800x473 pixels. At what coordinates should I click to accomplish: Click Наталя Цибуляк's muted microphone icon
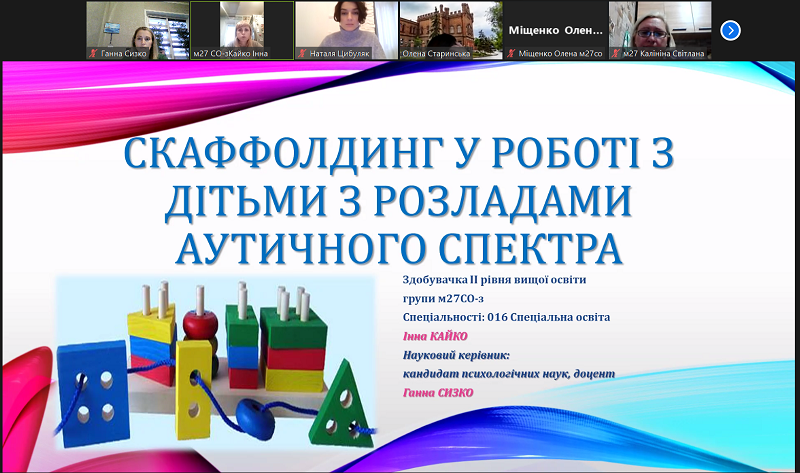pyautogui.click(x=303, y=54)
